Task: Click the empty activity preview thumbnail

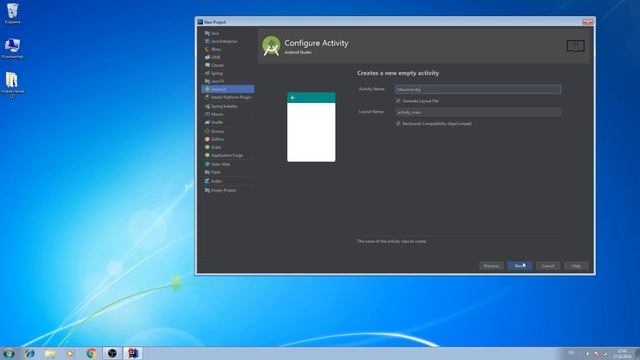Action: pyautogui.click(x=311, y=127)
